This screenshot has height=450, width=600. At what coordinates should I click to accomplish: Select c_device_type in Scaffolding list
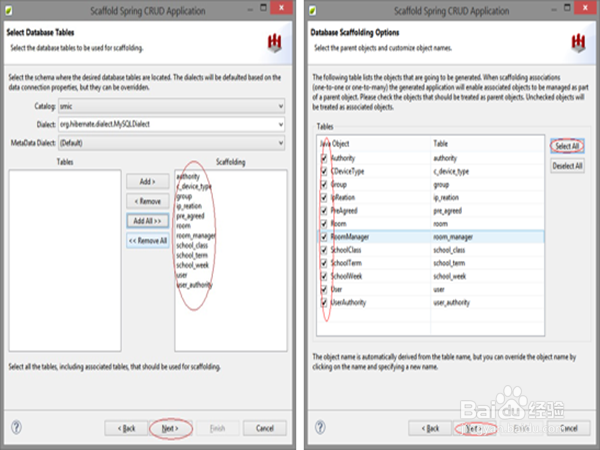point(194,186)
